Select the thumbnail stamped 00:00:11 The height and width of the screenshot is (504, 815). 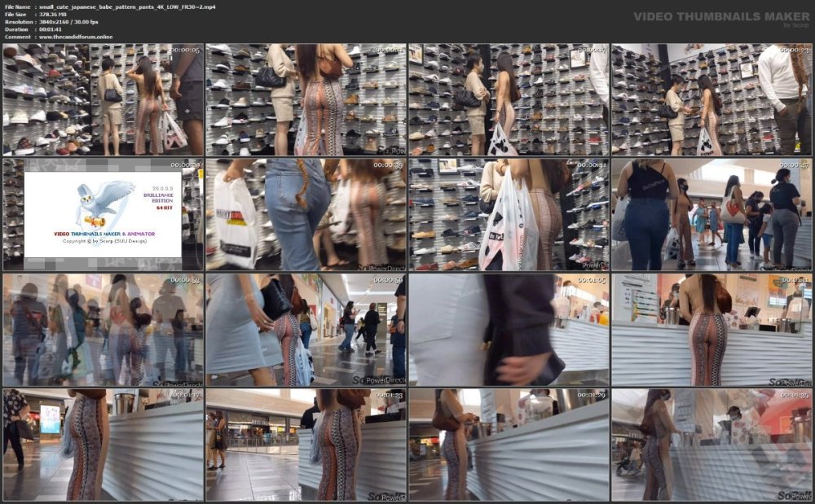coord(306,99)
